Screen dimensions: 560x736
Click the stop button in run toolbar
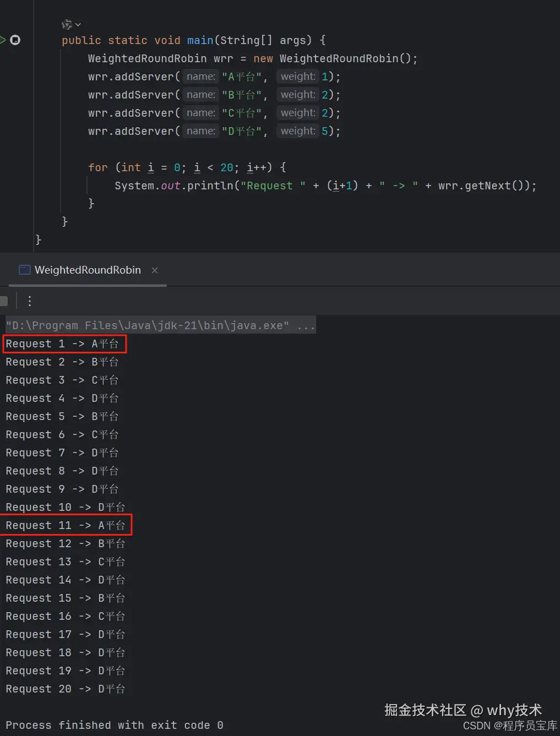(x=4, y=301)
